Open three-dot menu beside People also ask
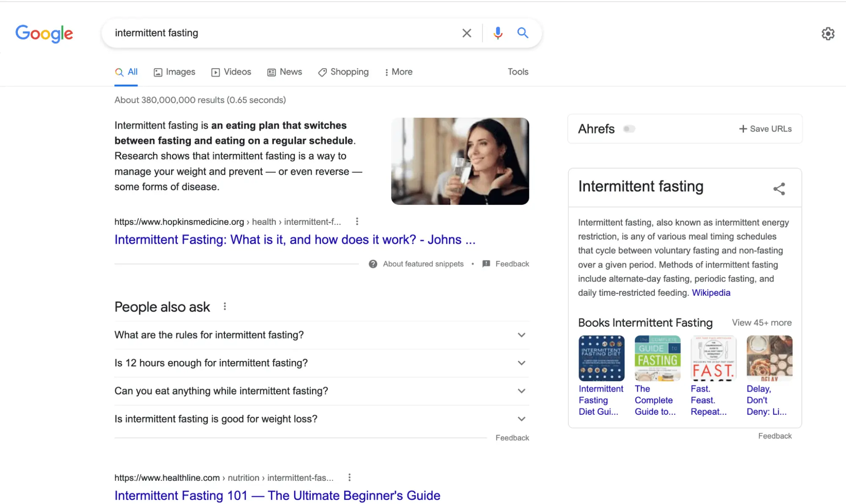Screen dimensions: 846x504 225,306
